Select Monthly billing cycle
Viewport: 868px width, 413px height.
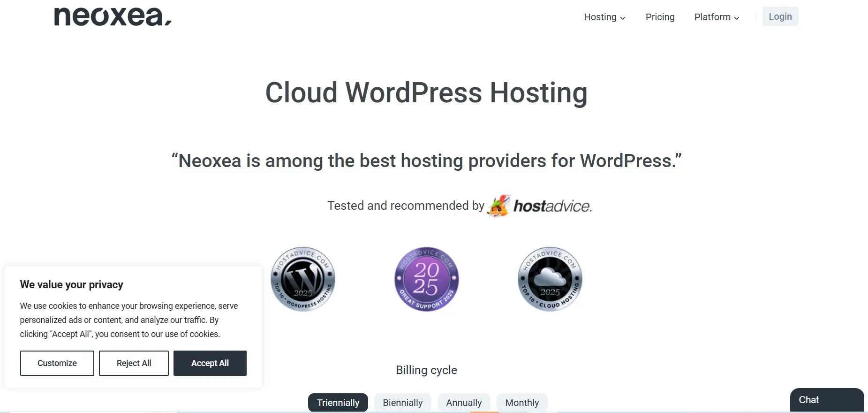coord(522,403)
